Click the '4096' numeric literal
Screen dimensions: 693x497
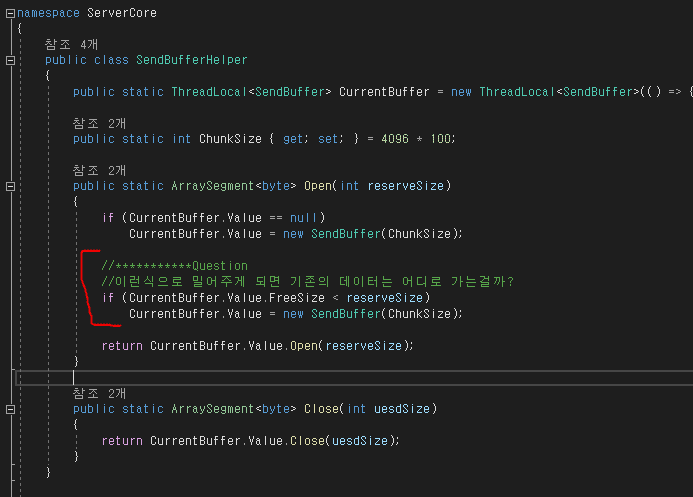[395, 139]
